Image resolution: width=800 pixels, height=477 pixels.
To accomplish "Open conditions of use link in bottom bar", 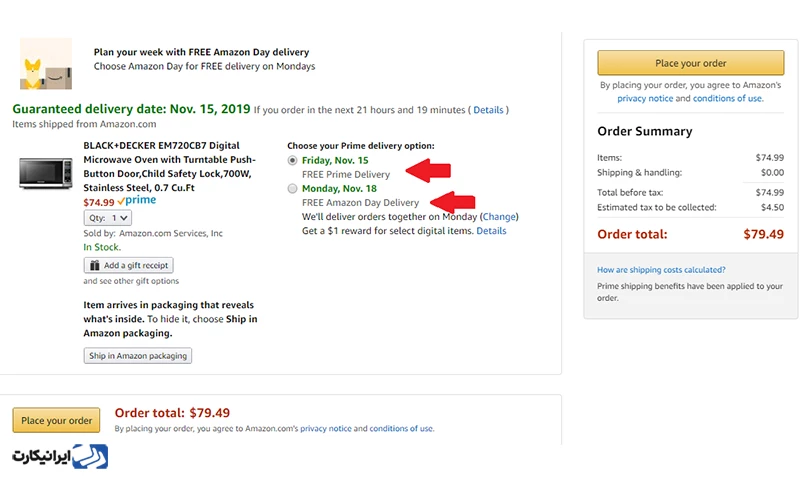I will pyautogui.click(x=401, y=429).
